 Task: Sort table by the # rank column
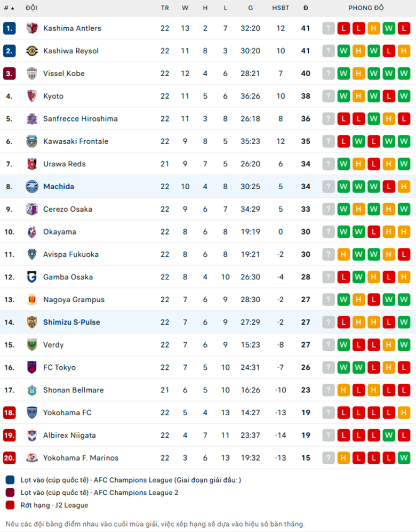pos(9,8)
